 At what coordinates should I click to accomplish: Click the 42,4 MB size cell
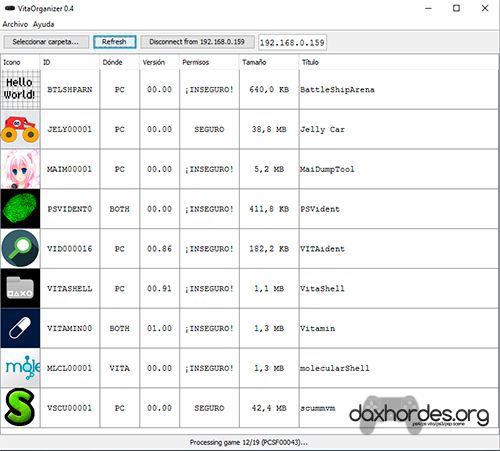tap(269, 408)
